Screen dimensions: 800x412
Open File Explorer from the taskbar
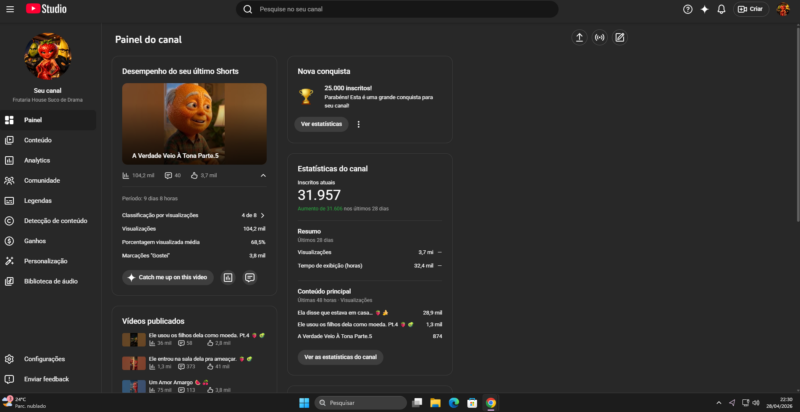point(435,403)
